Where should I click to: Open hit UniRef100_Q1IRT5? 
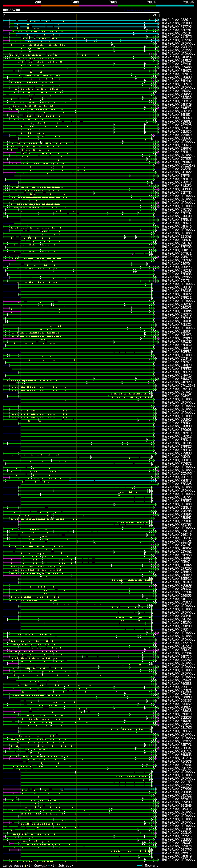[177, 37]
